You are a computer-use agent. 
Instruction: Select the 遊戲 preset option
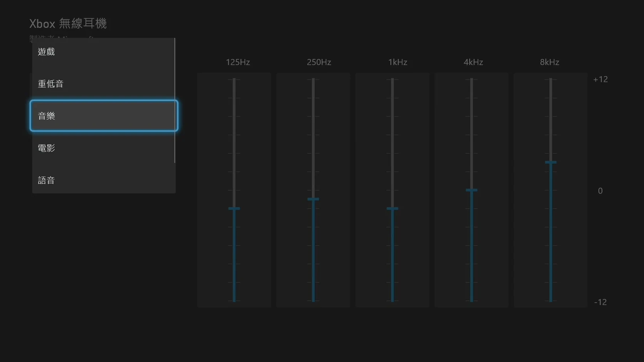[x=104, y=52]
